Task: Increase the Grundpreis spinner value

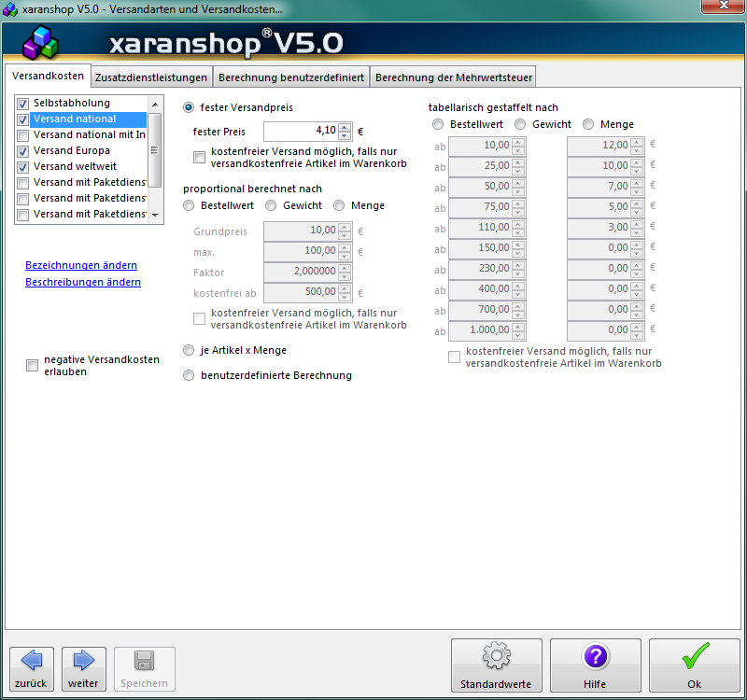Action: [x=345, y=227]
